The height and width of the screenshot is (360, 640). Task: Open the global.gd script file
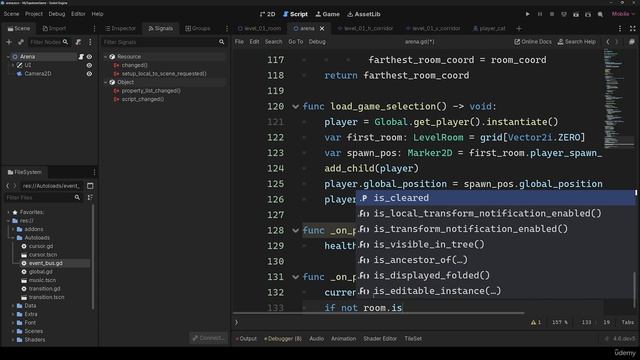(40, 272)
